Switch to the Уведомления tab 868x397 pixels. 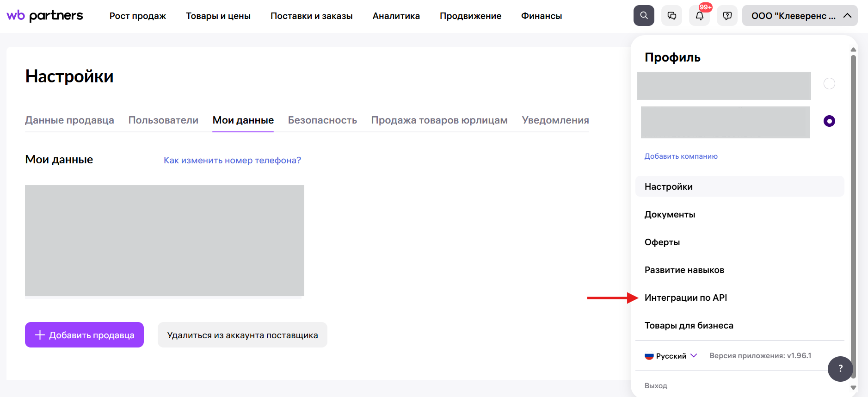coord(555,120)
